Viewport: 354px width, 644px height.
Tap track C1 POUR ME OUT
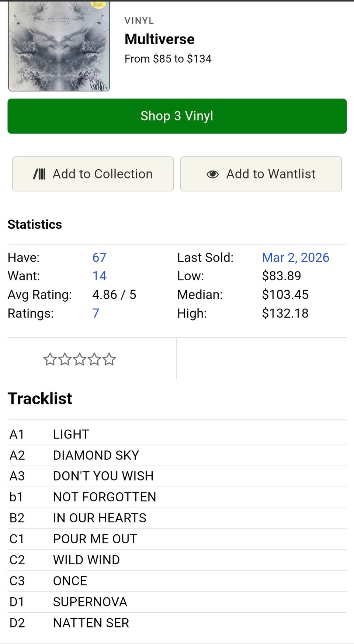(x=95, y=539)
